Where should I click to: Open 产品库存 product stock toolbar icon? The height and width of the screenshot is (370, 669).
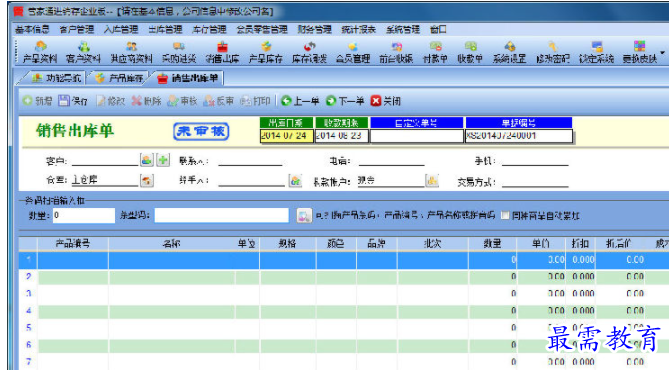coord(266,52)
